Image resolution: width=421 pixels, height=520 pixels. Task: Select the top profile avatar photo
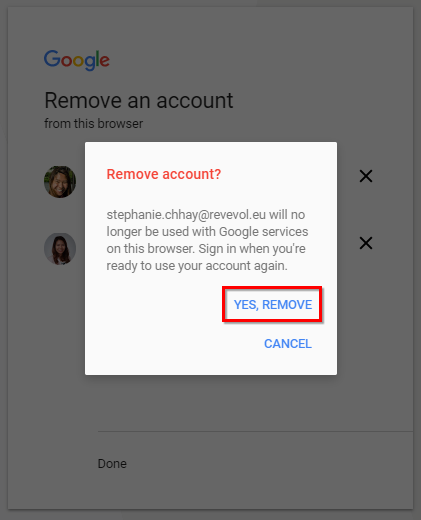(x=60, y=182)
